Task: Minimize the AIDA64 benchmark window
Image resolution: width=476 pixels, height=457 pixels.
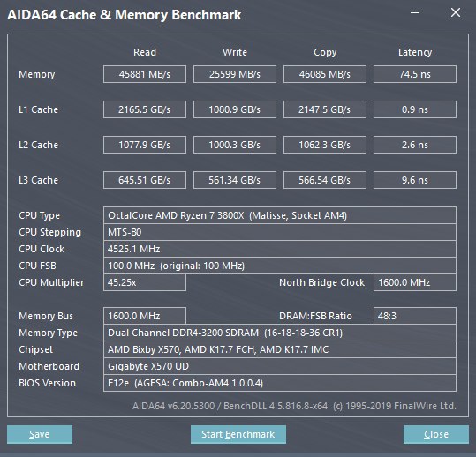Action: pos(415,12)
